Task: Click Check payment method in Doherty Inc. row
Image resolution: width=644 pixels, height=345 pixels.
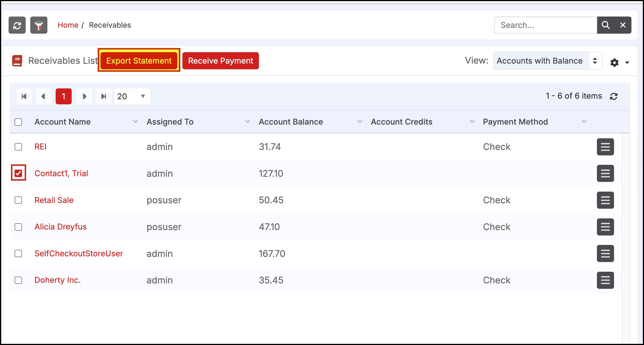Action: [x=497, y=280]
